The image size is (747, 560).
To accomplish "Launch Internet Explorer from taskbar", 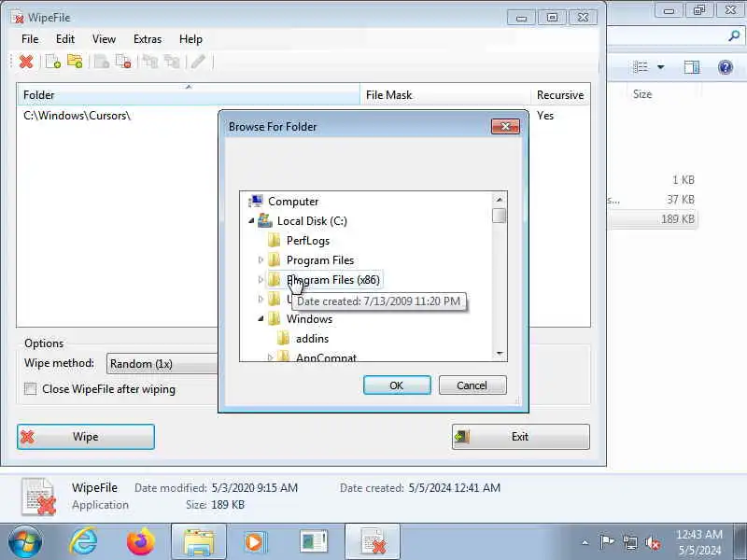I will (x=84, y=542).
